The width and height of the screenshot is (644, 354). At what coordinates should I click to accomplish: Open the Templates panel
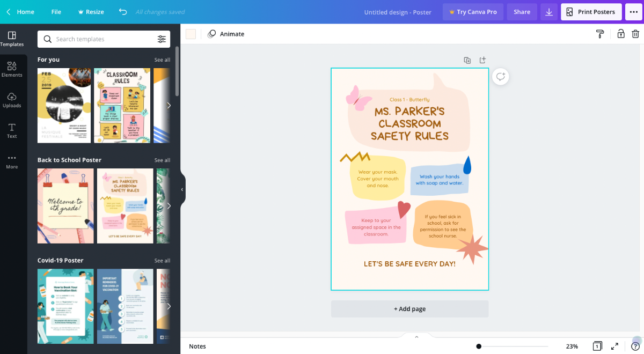click(x=12, y=38)
